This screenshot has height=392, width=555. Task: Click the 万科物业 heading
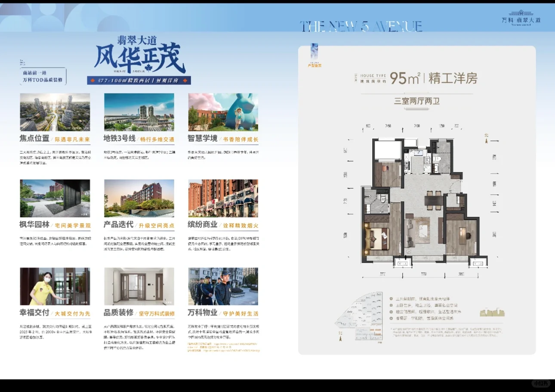(x=203, y=313)
